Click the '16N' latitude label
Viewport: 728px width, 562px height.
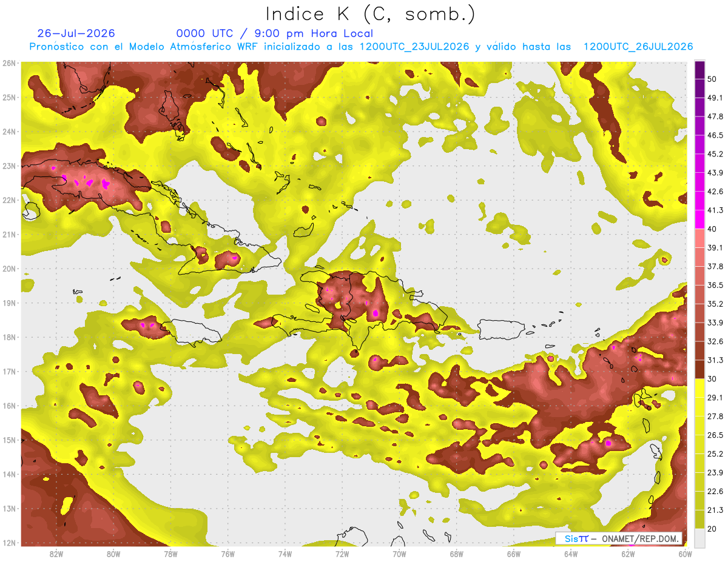pyautogui.click(x=8, y=406)
